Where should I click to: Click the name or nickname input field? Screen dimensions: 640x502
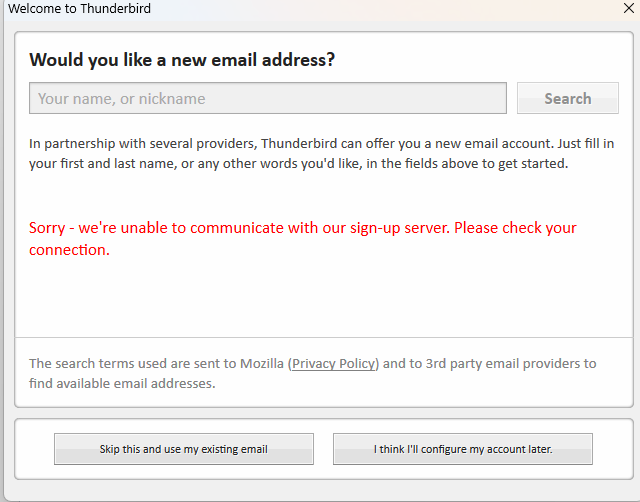click(268, 98)
